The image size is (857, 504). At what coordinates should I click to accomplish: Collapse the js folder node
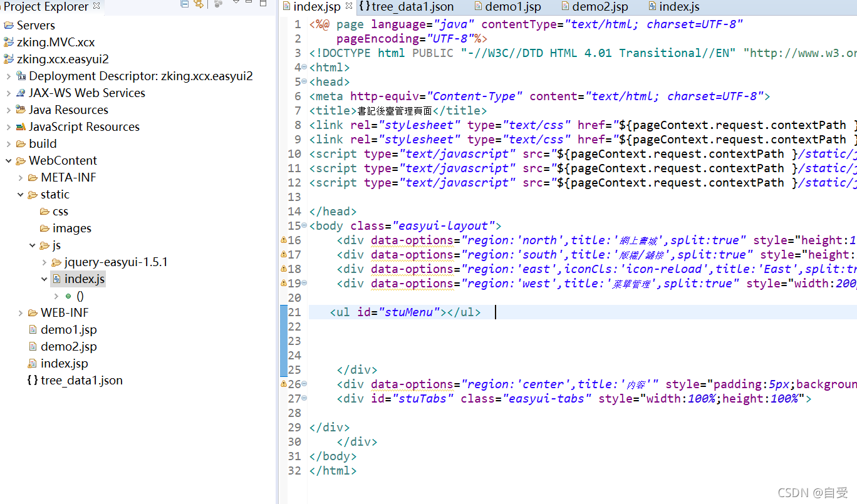pyautogui.click(x=33, y=245)
